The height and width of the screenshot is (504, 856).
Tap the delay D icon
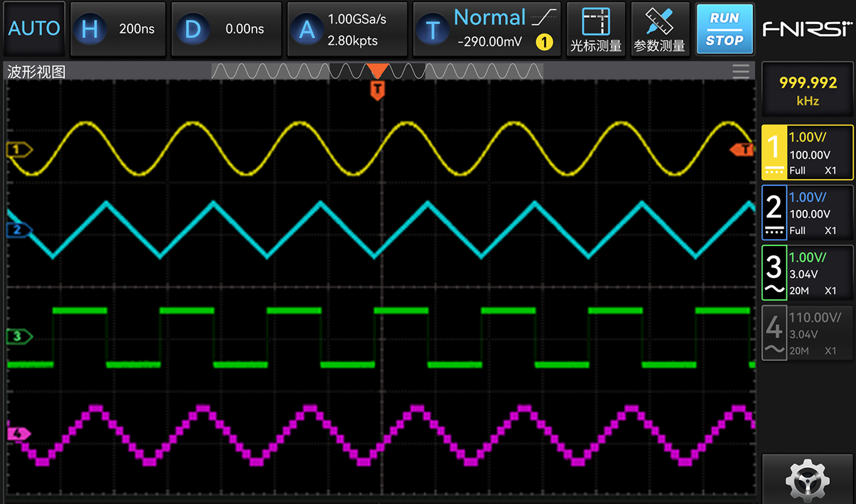[192, 29]
